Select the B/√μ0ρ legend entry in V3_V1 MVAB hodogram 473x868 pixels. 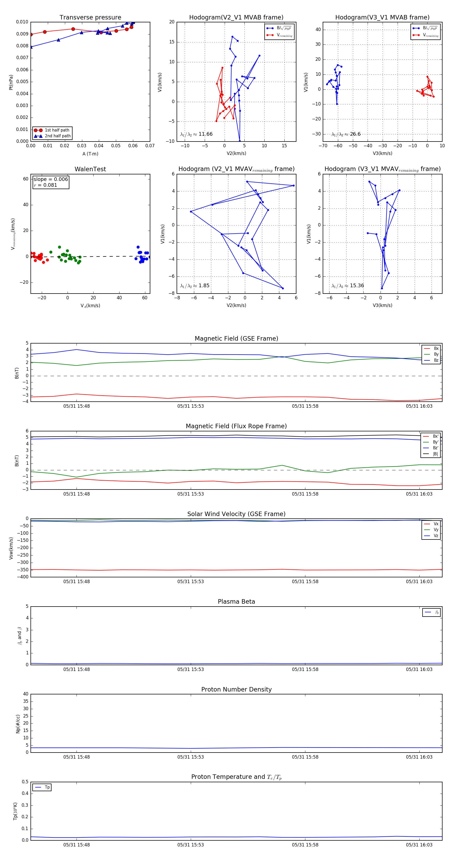425,28
